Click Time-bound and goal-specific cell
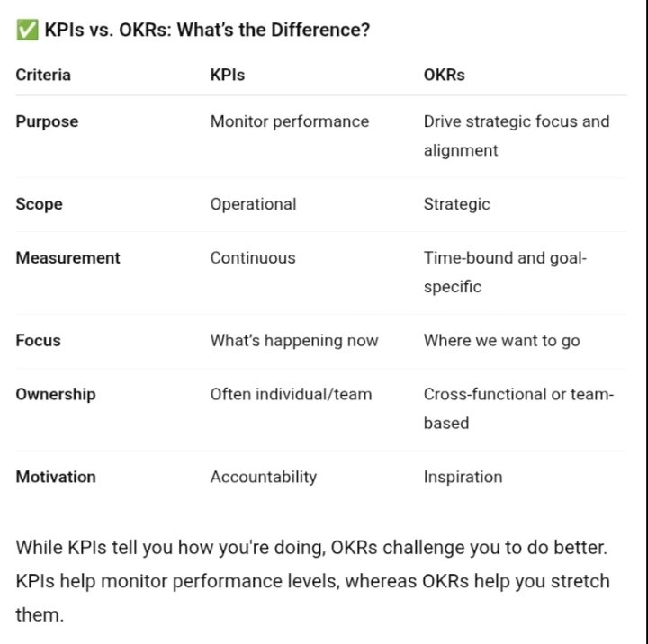Image resolution: width=648 pixels, height=644 pixels. [x=505, y=273]
